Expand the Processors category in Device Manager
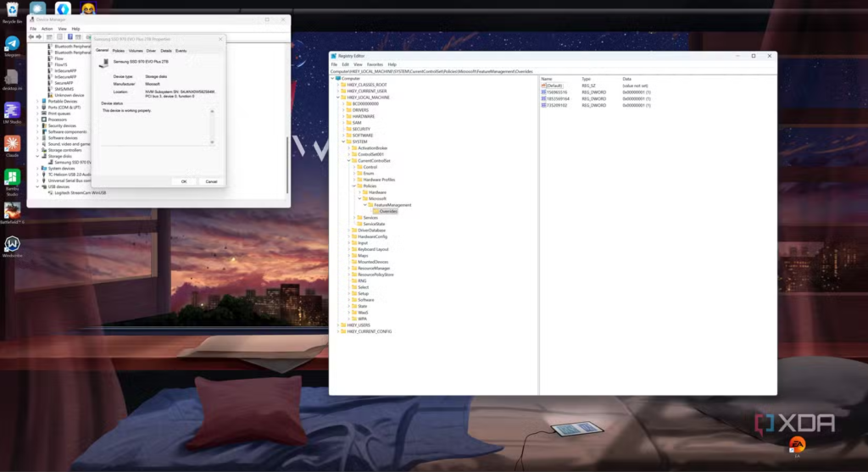 tap(38, 119)
